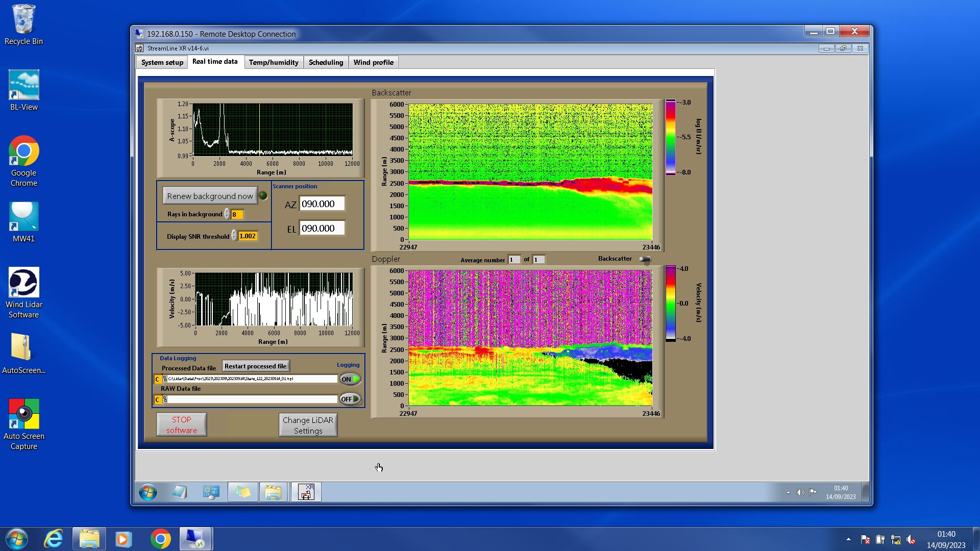Click the AZ scanner position field
980x551 pixels.
322,204
